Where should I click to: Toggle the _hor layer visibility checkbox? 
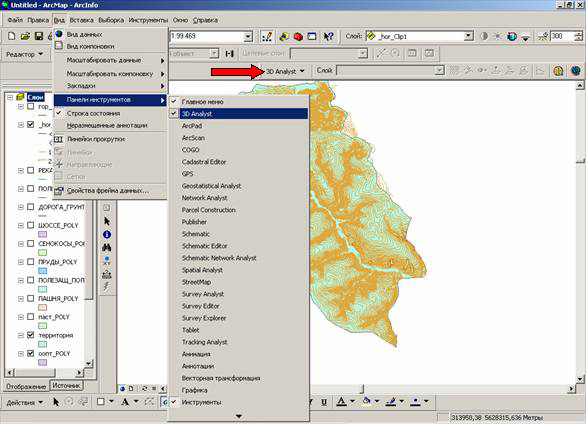[31, 124]
